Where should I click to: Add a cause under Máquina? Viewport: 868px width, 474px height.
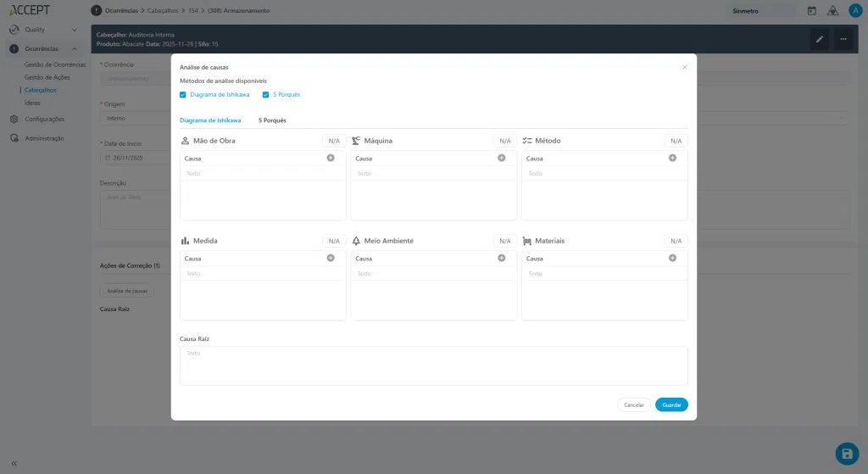click(x=502, y=158)
